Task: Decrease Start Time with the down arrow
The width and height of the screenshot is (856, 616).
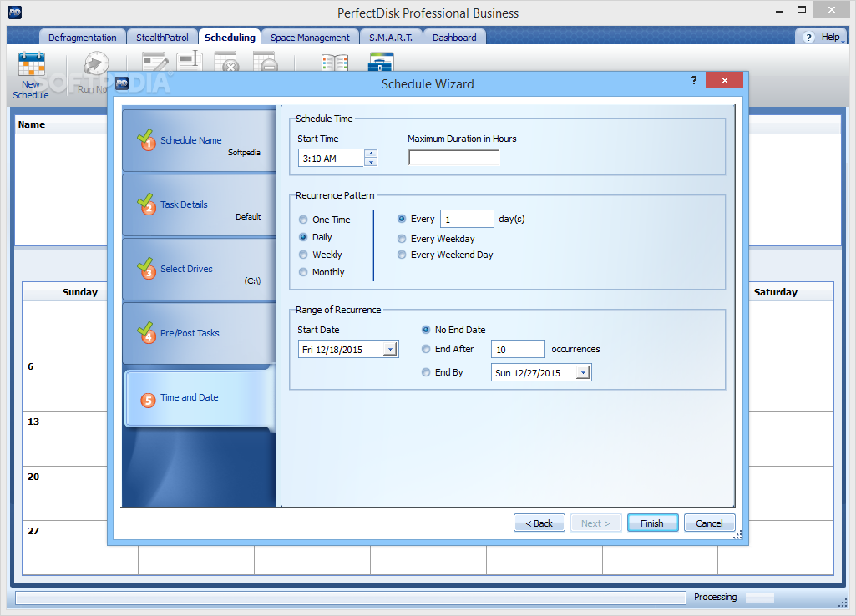Action: (371, 162)
